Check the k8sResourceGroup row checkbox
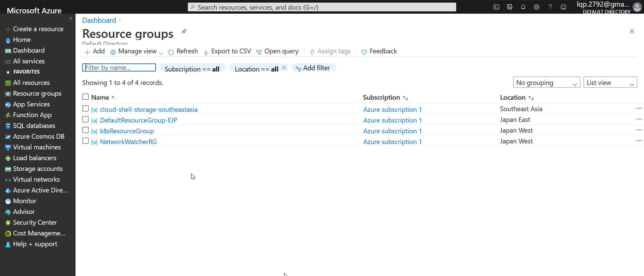The width and height of the screenshot is (644, 276). [x=85, y=130]
